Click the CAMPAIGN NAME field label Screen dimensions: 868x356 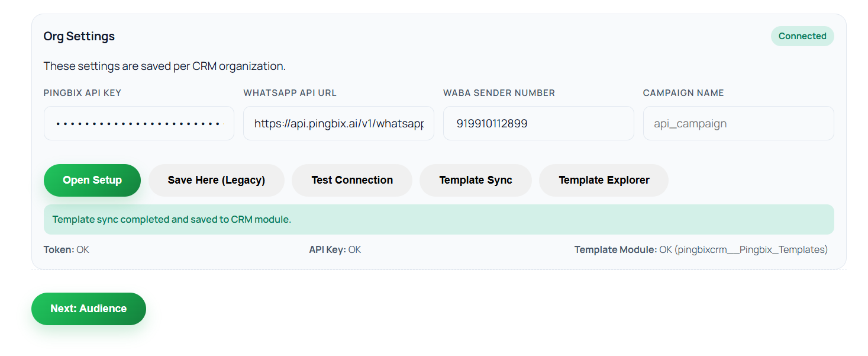click(683, 93)
